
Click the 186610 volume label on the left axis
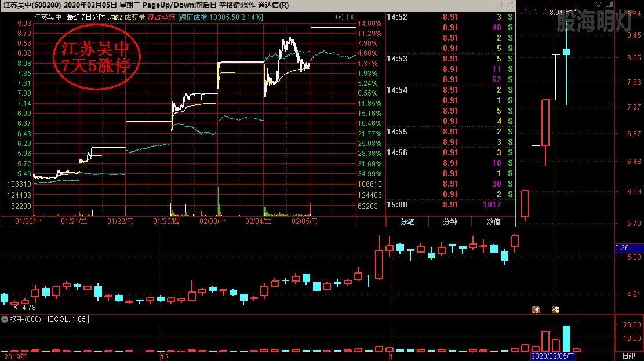click(19, 184)
